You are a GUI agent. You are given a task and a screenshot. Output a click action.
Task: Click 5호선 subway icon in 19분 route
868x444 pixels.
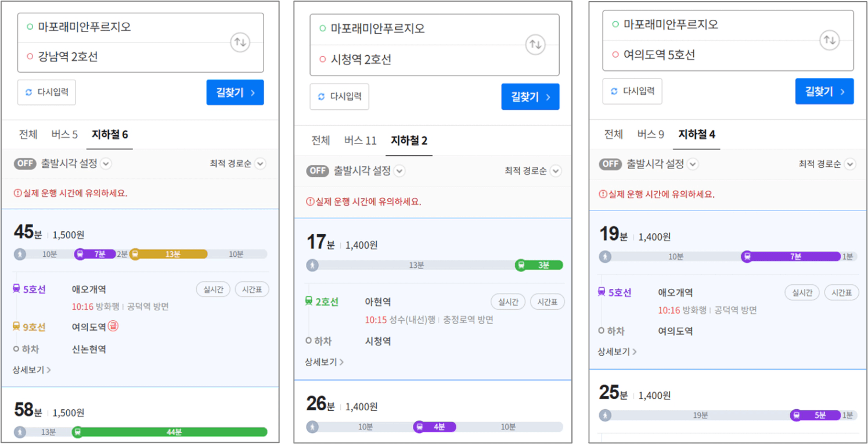(602, 292)
